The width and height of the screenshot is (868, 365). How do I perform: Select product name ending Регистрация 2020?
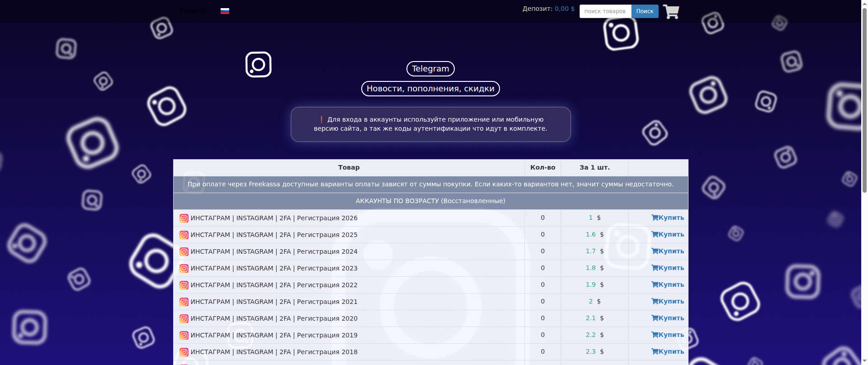pos(274,318)
